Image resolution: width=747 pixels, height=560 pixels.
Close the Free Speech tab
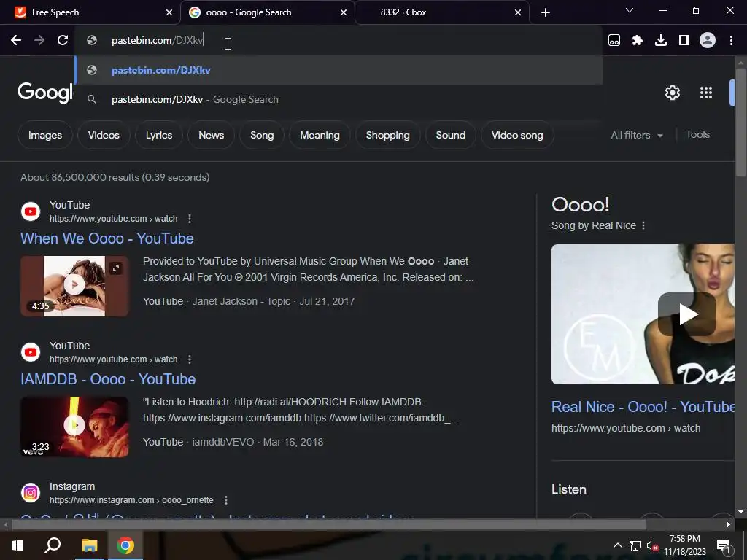(x=169, y=12)
